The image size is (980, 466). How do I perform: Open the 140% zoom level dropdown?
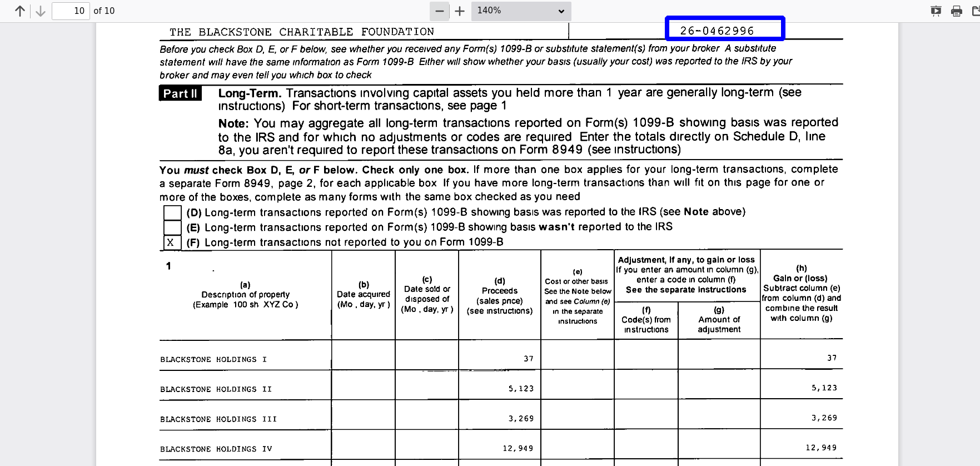click(521, 11)
